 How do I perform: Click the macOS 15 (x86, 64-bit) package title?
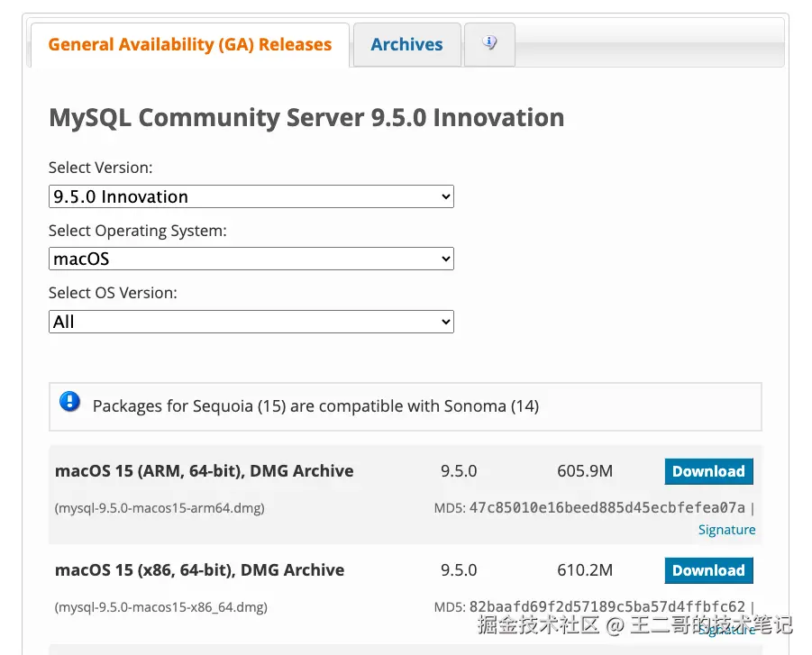pyautogui.click(x=199, y=570)
